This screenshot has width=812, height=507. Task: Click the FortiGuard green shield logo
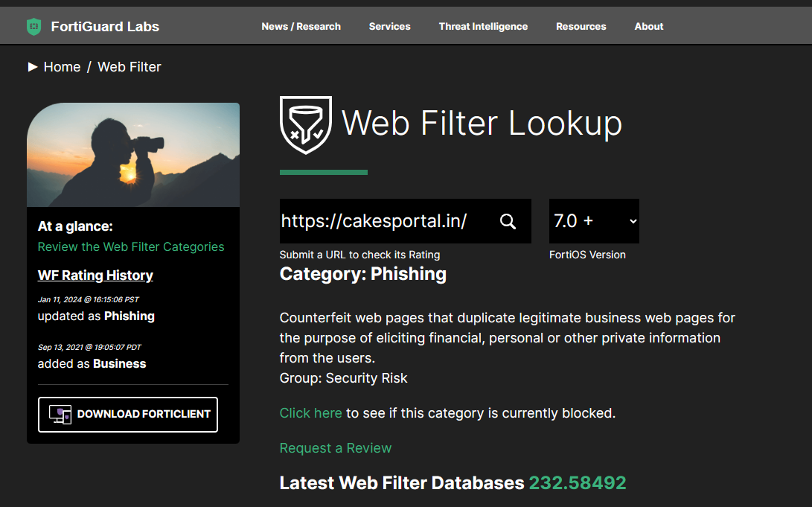(x=33, y=26)
